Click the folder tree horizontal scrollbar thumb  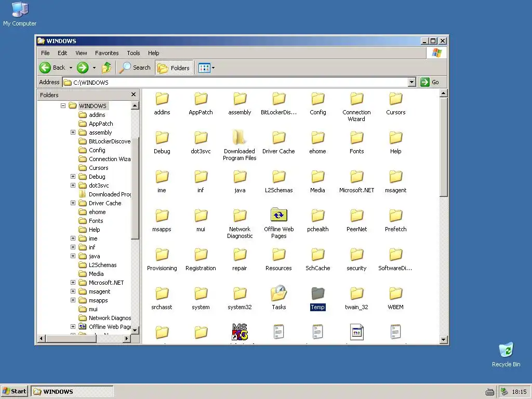[x=71, y=338]
